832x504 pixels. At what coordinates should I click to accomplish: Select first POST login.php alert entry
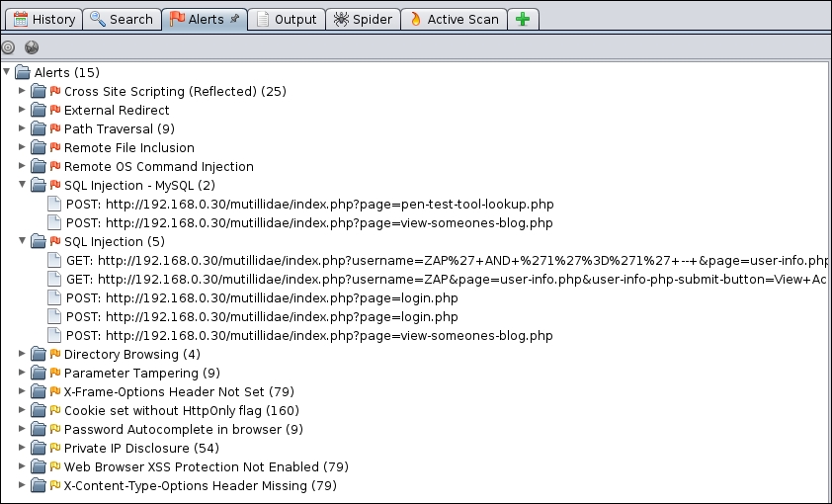tap(262, 298)
